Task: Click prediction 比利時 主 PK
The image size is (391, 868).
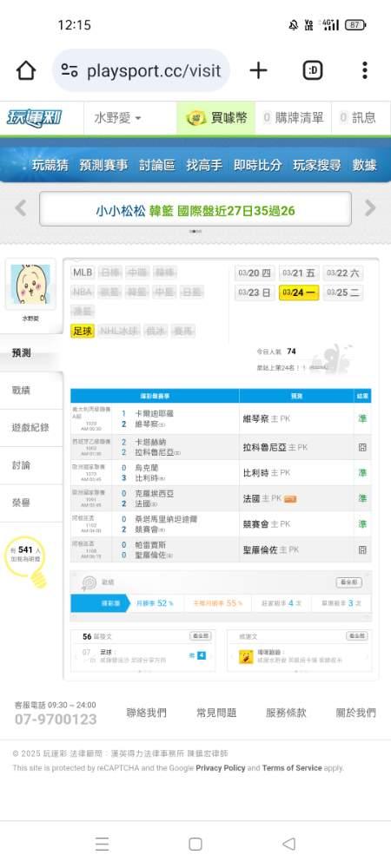Action: click(x=267, y=473)
